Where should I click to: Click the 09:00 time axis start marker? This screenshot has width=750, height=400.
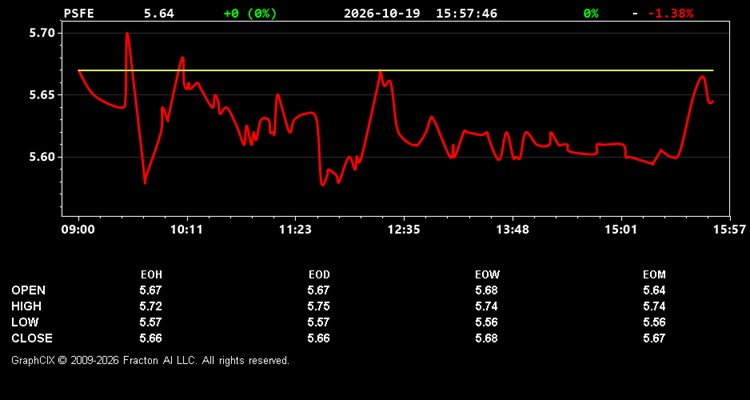click(x=78, y=229)
